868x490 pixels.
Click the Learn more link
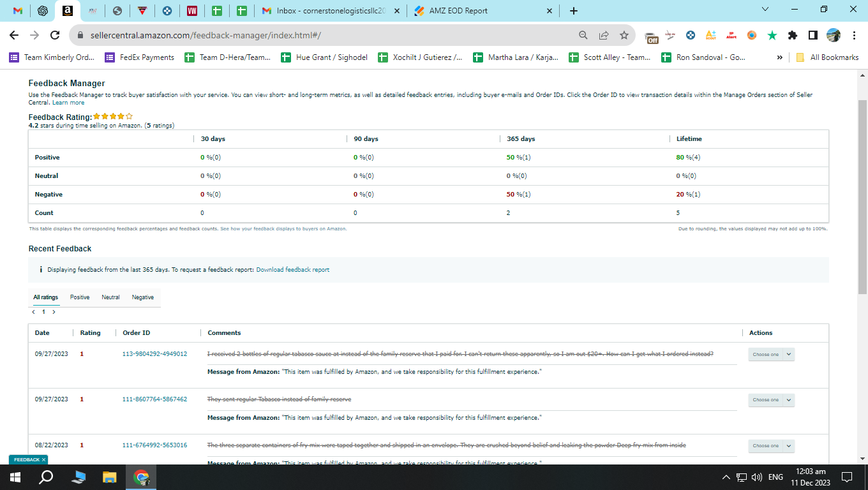tap(68, 103)
